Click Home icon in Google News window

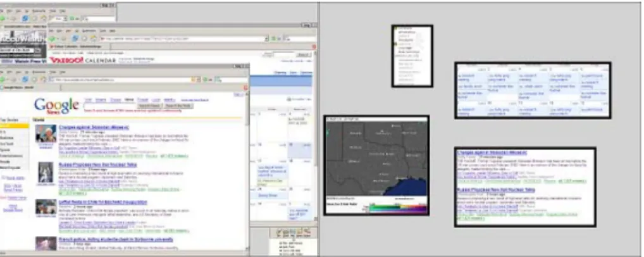click(x=44, y=79)
